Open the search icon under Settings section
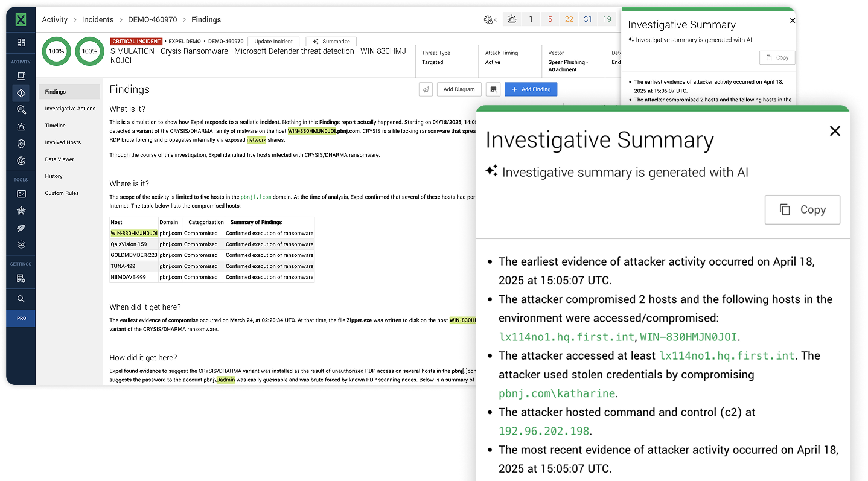 [x=21, y=298]
